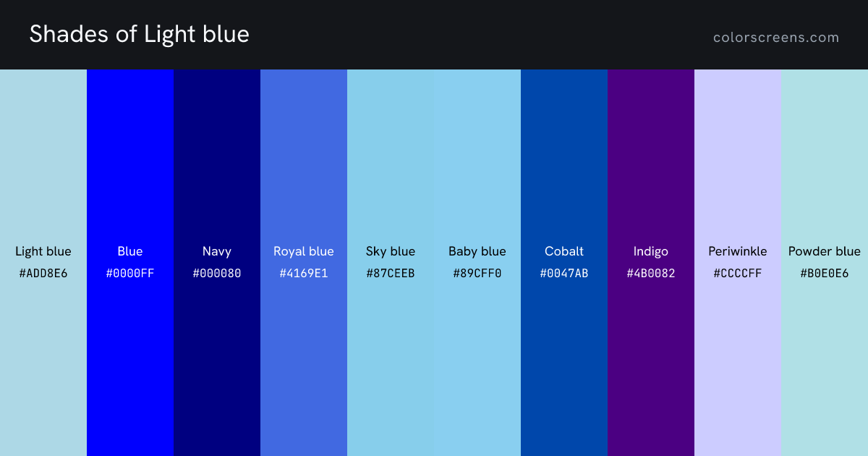Click the Baby blue swatch
This screenshot has height=456, width=868.
[477, 263]
